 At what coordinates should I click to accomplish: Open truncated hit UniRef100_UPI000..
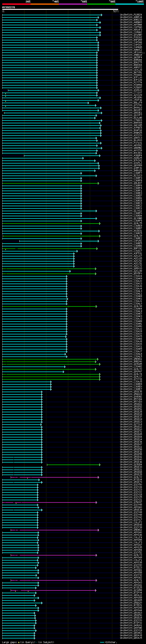132,53
